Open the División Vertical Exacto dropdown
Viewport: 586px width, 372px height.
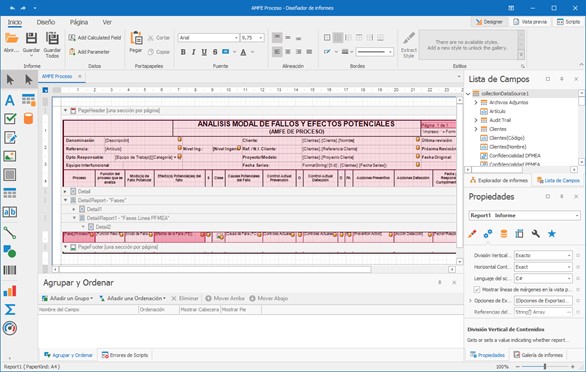point(569,255)
